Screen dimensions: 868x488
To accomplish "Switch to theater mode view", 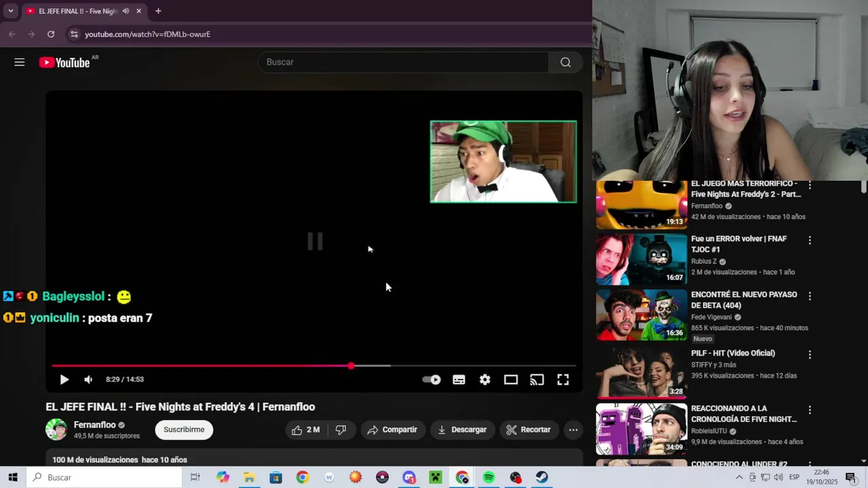I will [x=511, y=380].
